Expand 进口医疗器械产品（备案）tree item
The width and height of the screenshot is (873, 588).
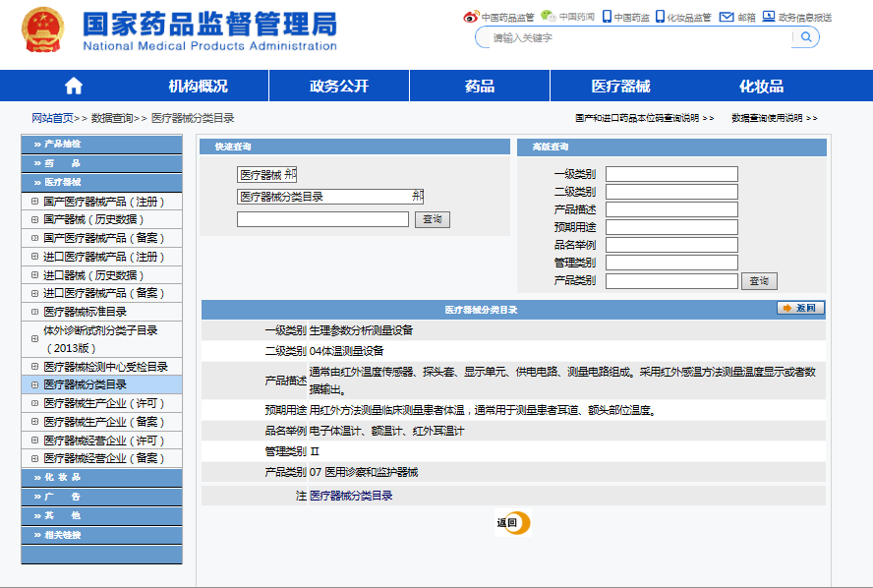tap(33, 292)
